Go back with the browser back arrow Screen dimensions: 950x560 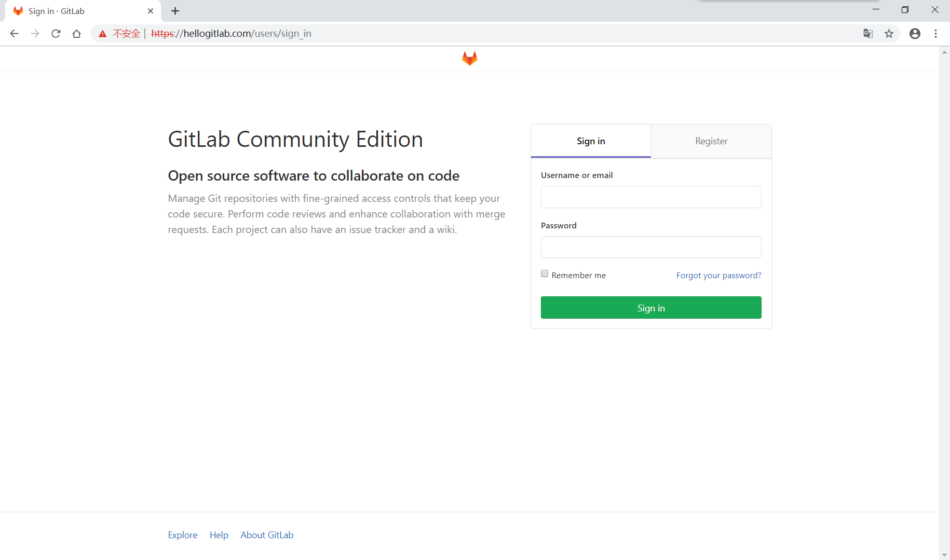coord(15,34)
